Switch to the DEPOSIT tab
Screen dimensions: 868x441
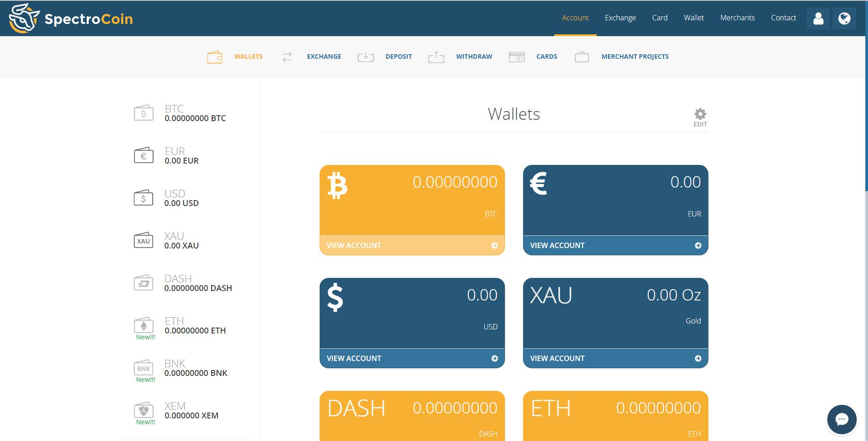399,57
